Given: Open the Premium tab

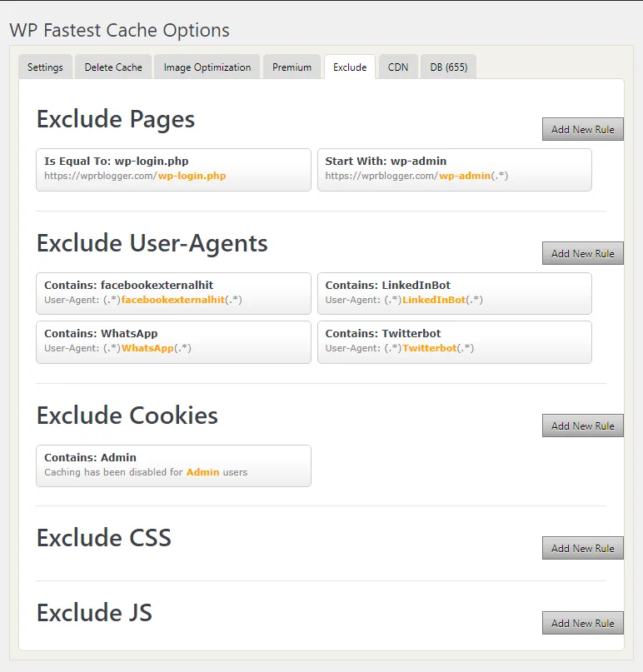Looking at the screenshot, I should pyautogui.click(x=292, y=67).
